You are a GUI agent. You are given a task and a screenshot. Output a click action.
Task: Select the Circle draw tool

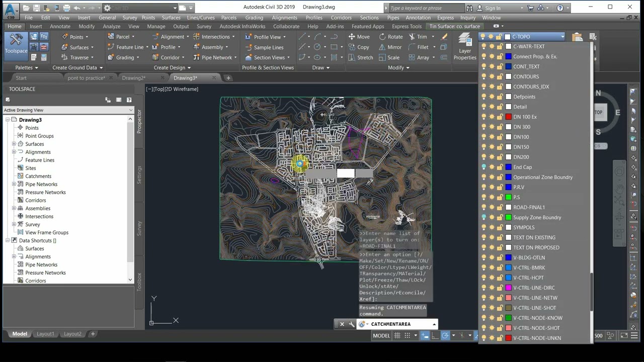317,47
